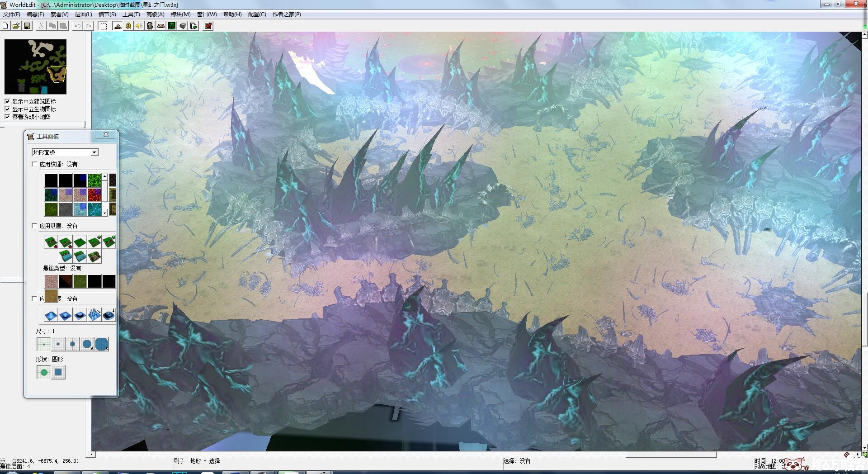The width and height of the screenshot is (868, 474).
Task: Open the Terrain Editor toolbar icon
Action: 118,26
